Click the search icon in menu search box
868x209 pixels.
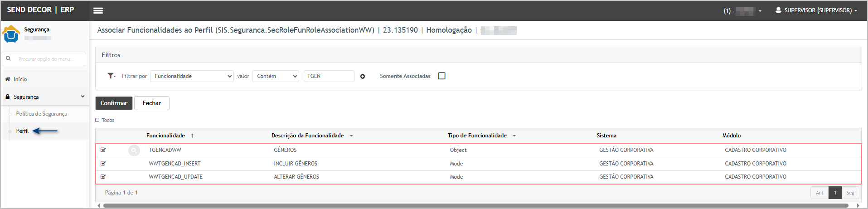(8, 58)
